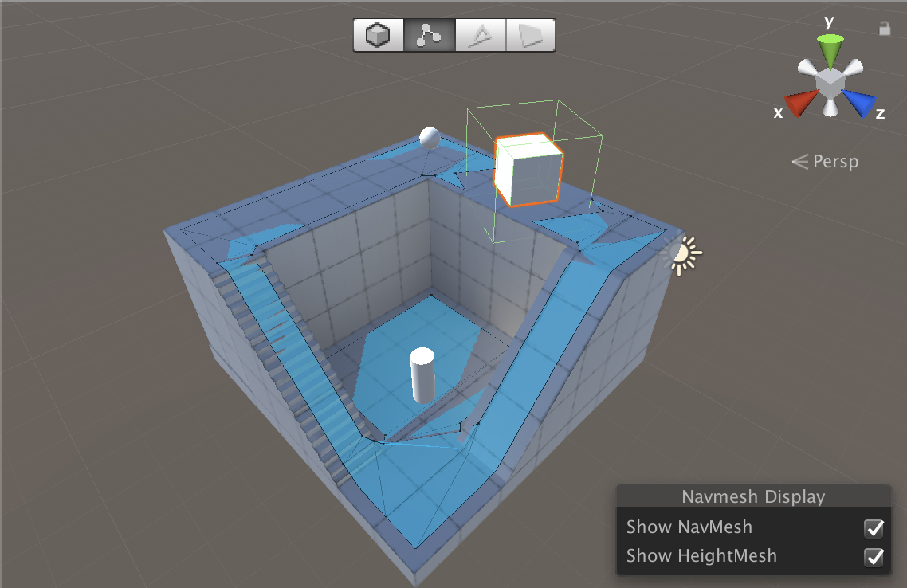Image resolution: width=907 pixels, height=588 pixels.
Task: Uncheck the Show HeightMesh checkbox
Action: 874,556
